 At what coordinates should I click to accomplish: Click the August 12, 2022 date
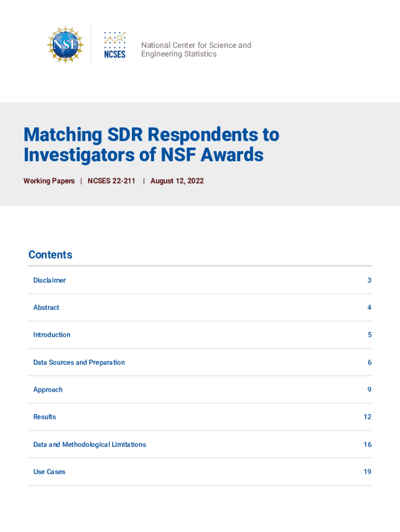point(177,181)
